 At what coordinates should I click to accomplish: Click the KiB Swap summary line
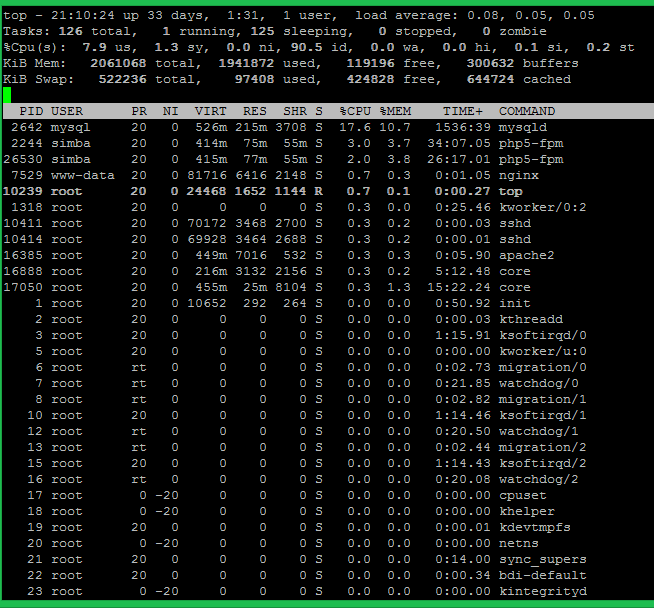click(x=290, y=79)
